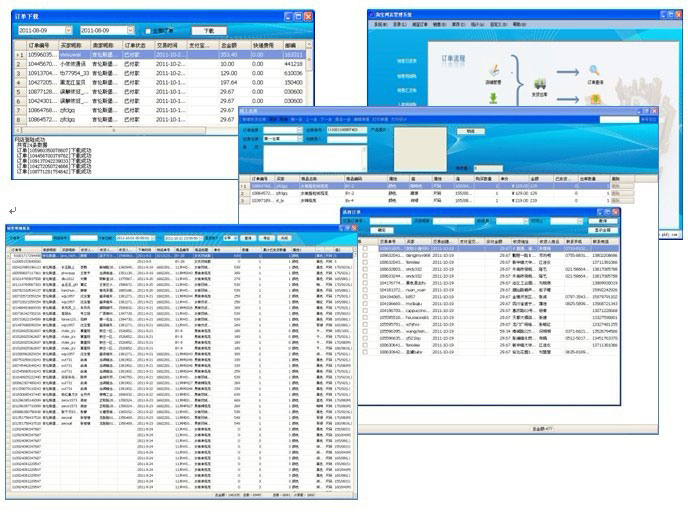This screenshot has width=688, height=518.
Task: Open the 帮助 menu in main window
Action: click(519, 25)
